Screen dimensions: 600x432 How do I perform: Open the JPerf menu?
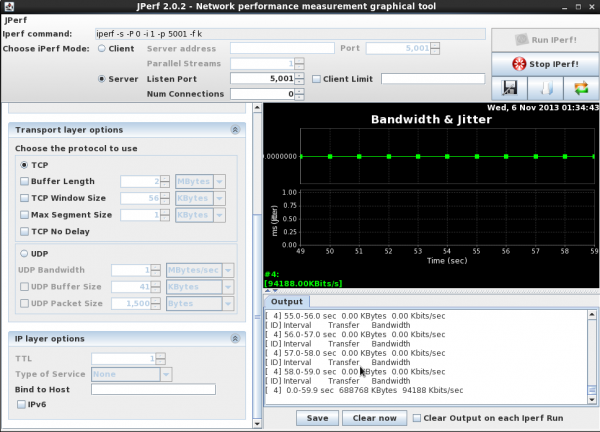click(16, 20)
